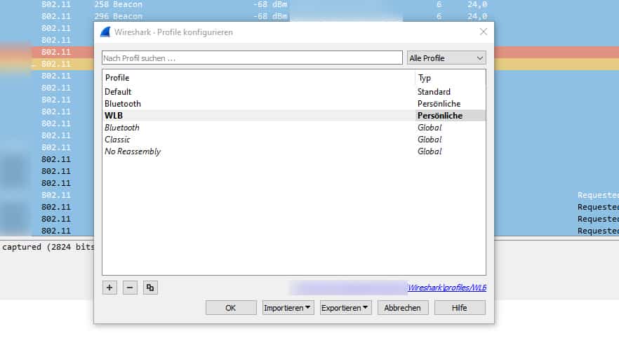
Task: Select the 258 Beacon packet row behind
Action: [x=309, y=4]
